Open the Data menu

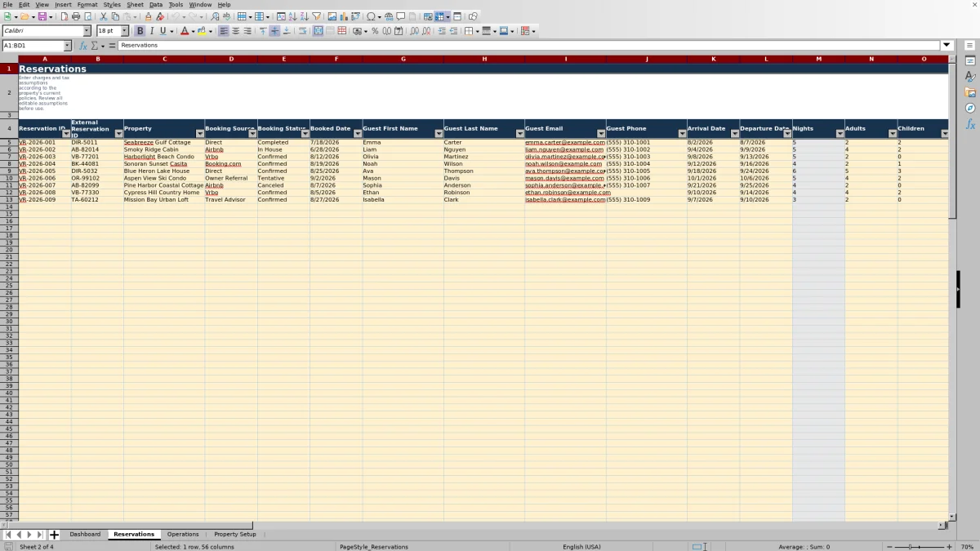[x=155, y=5]
